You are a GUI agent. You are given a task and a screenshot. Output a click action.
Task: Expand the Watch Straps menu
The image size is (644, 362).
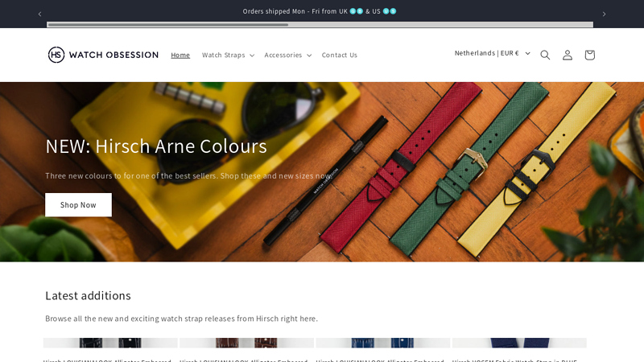point(228,55)
